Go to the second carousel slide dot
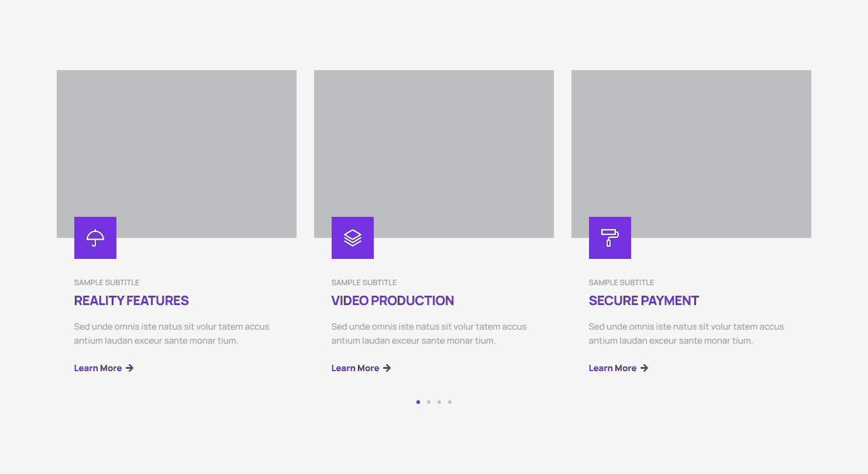This screenshot has height=474, width=868. pyautogui.click(x=429, y=402)
